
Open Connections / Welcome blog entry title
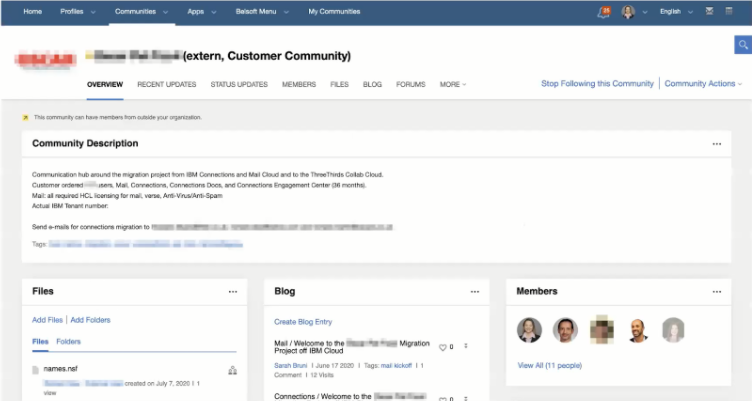[350, 397]
